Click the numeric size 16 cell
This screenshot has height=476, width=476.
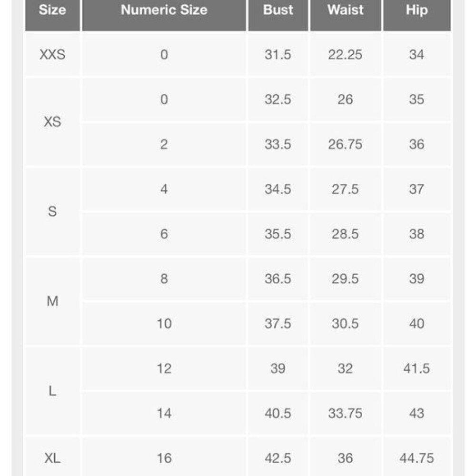(164, 458)
